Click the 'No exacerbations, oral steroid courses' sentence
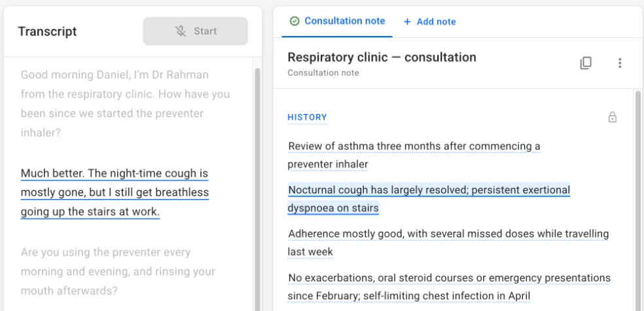The width and height of the screenshot is (644, 311). [450, 287]
